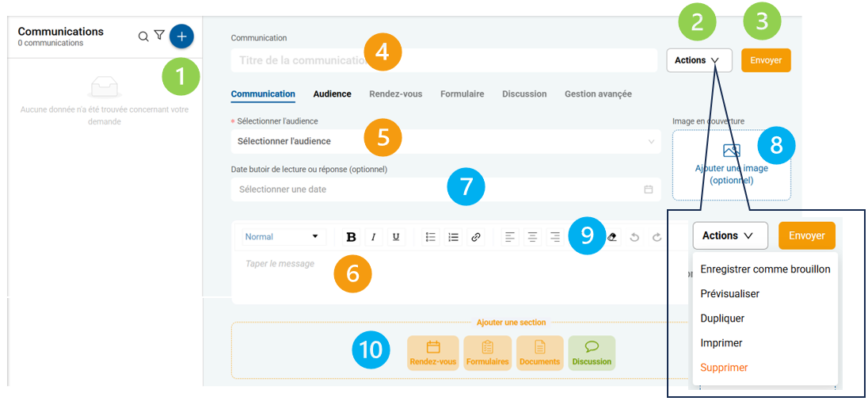Switch to the Communication tab
This screenshot has height=401, width=868.
[263, 94]
